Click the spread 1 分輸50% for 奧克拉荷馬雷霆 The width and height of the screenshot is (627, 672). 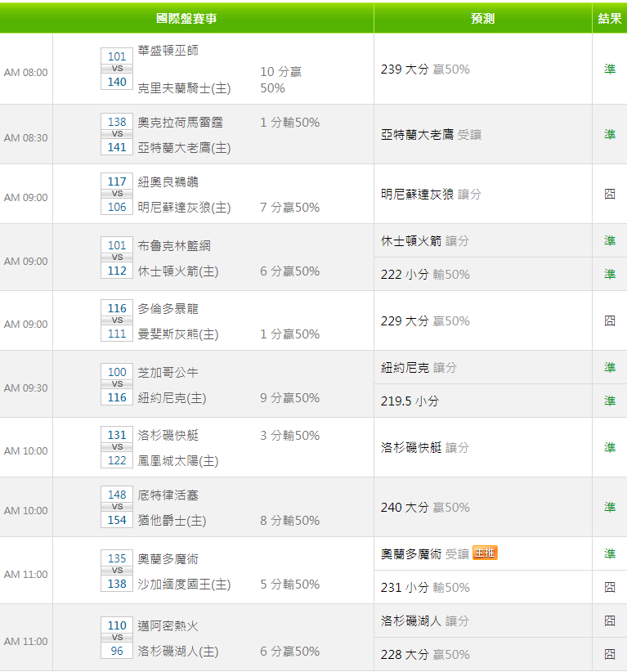(x=289, y=123)
